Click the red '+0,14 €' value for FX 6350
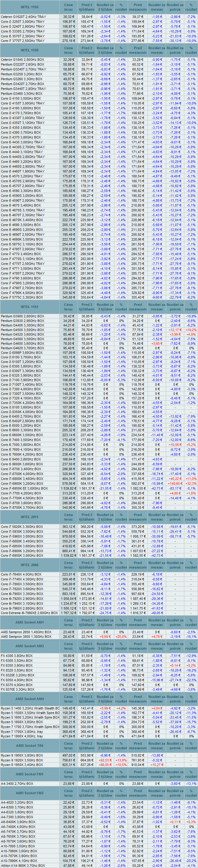The image size is (198, 868). click(x=175, y=665)
